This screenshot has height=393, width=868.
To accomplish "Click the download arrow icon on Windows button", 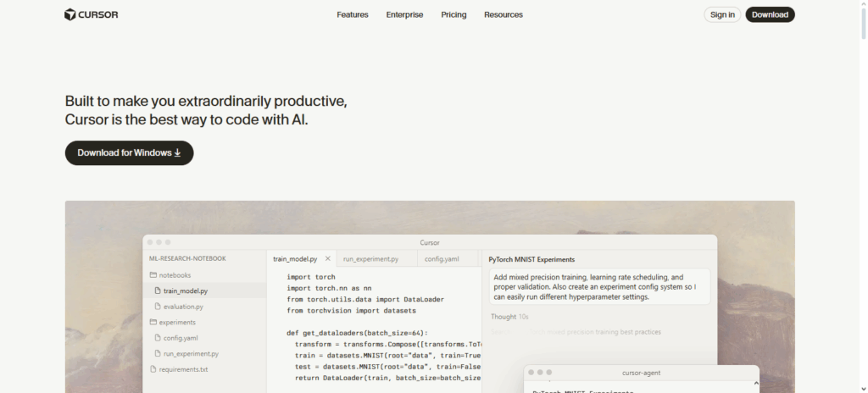I will pos(178,153).
